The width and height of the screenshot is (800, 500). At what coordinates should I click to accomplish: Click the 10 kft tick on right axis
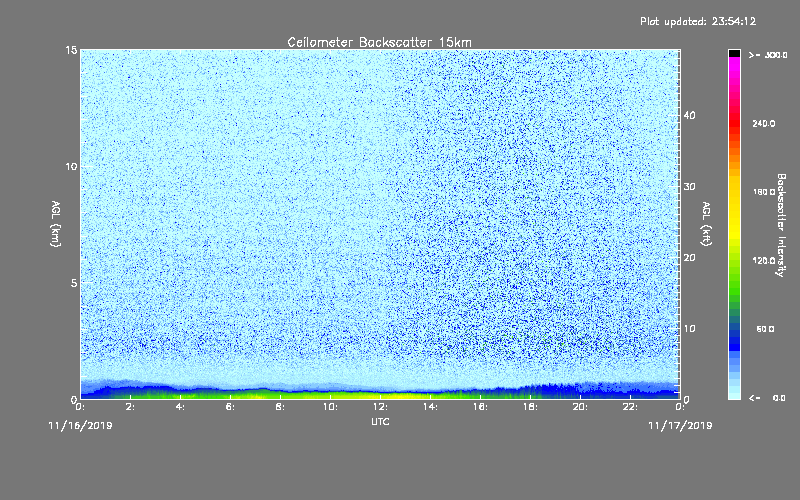[689, 329]
